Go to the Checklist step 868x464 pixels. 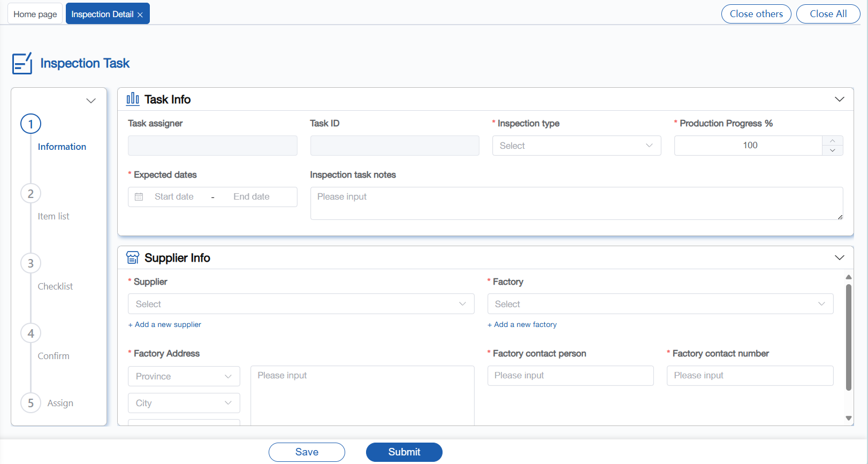[x=55, y=286]
